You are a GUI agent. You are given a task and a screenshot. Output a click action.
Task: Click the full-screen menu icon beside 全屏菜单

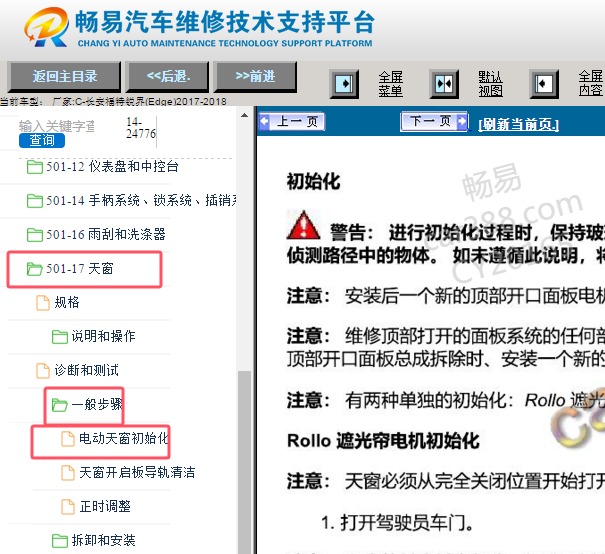point(344,84)
